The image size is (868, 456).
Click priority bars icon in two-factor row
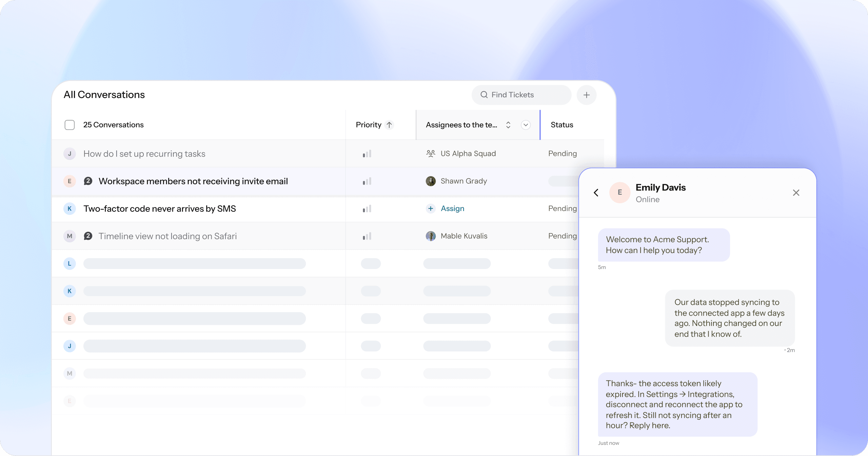367,209
